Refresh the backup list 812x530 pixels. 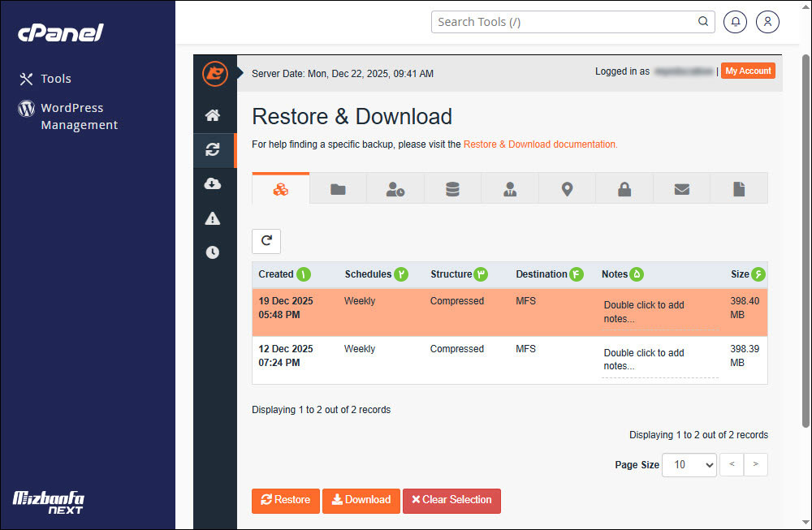pos(266,241)
